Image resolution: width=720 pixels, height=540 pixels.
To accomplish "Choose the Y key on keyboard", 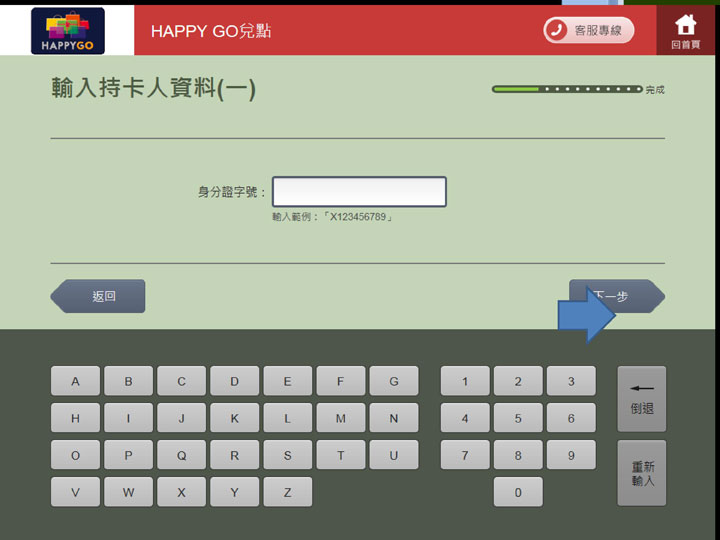I will [235, 492].
